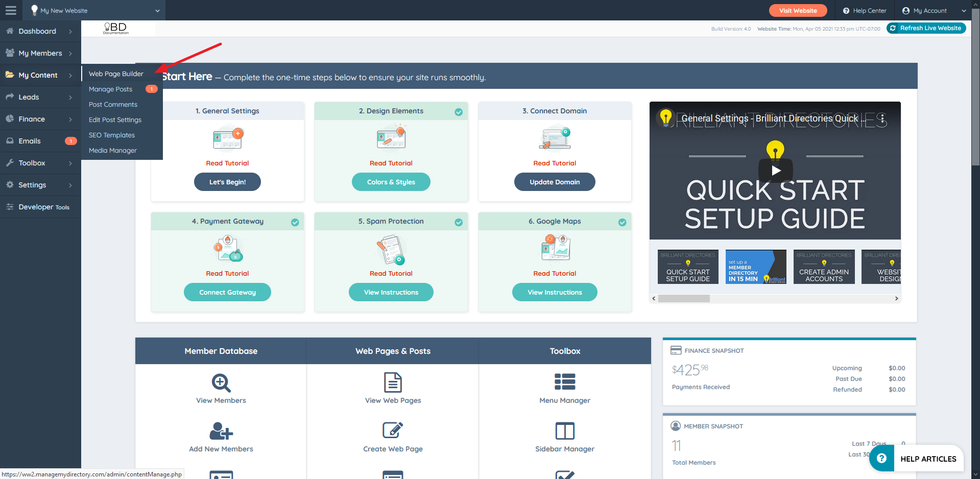
Task: Click the Create Web Page edit icon
Action: pyautogui.click(x=393, y=430)
